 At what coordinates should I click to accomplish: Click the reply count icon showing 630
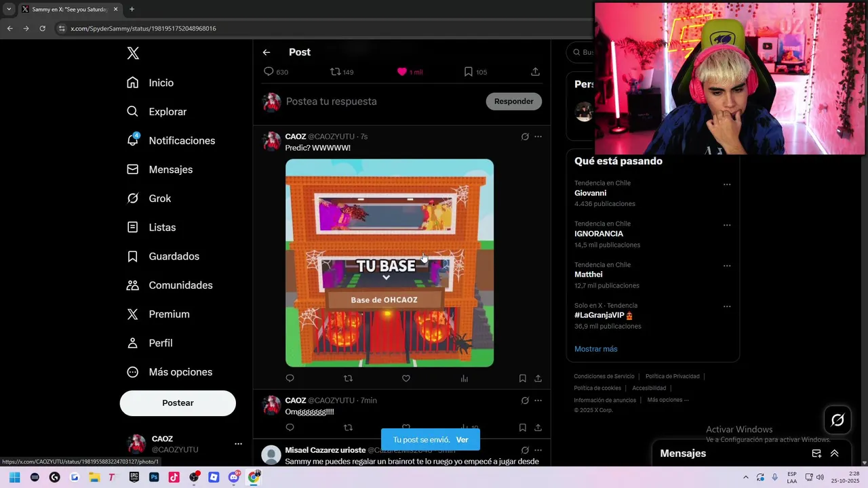[x=269, y=72]
